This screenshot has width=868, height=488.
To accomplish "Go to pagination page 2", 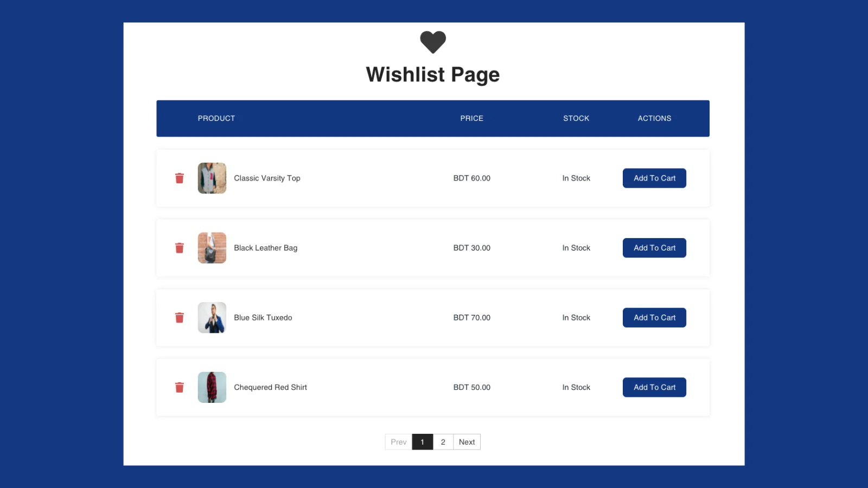I will point(443,442).
